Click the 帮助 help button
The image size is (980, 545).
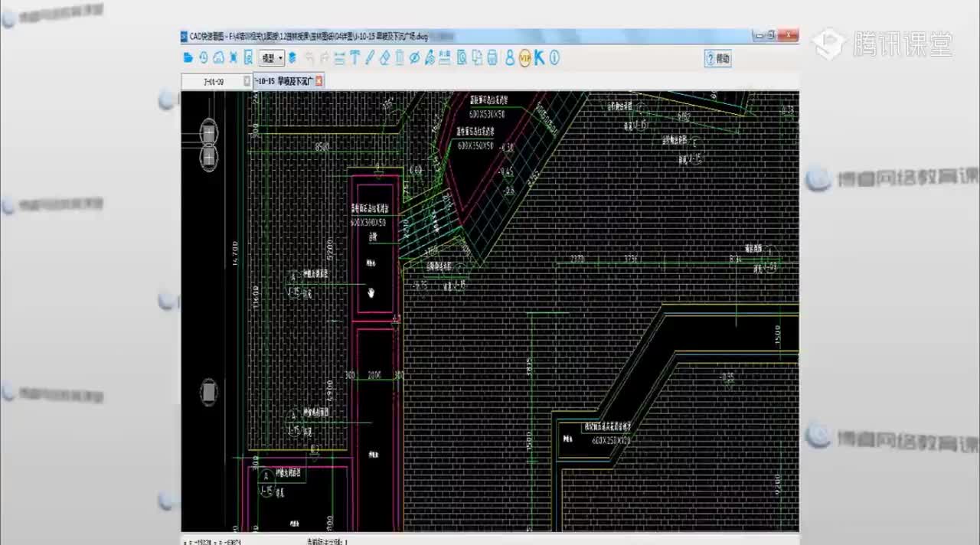pos(717,58)
